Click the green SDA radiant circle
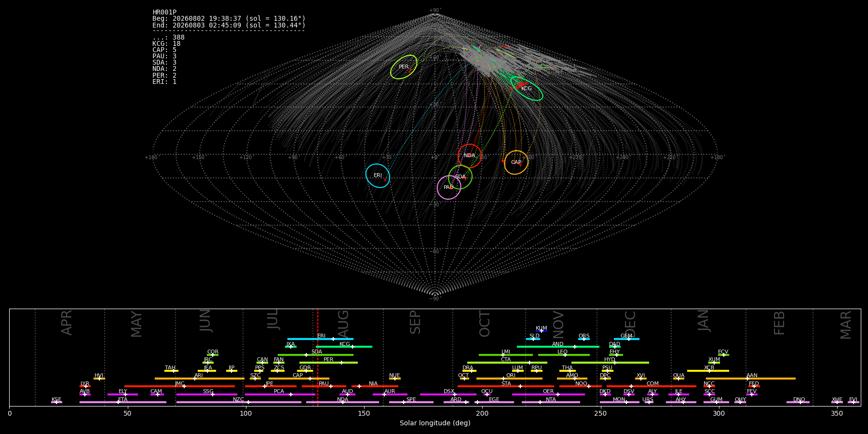The width and height of the screenshot is (868, 434). coord(461,177)
